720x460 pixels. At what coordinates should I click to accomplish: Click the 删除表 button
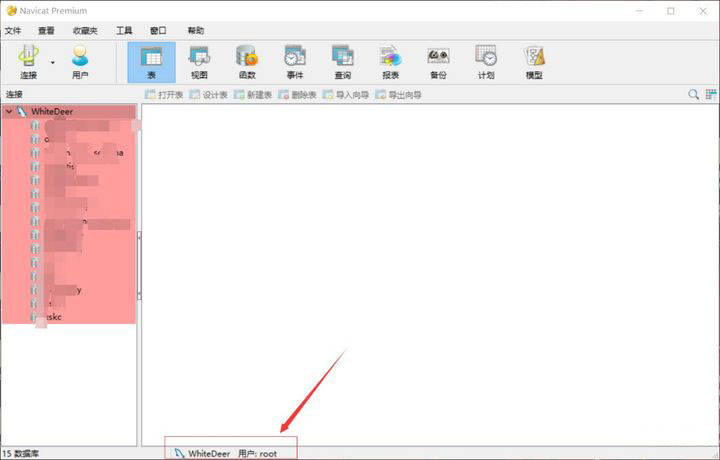point(298,95)
